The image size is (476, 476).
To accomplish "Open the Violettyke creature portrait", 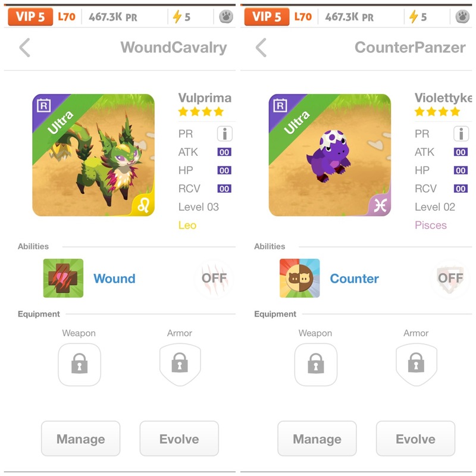I will pos(330,155).
